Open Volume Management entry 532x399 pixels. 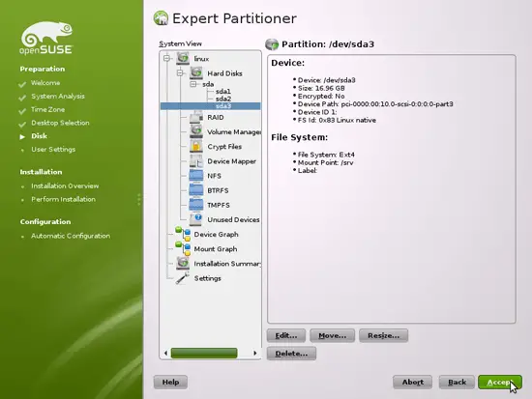click(234, 131)
